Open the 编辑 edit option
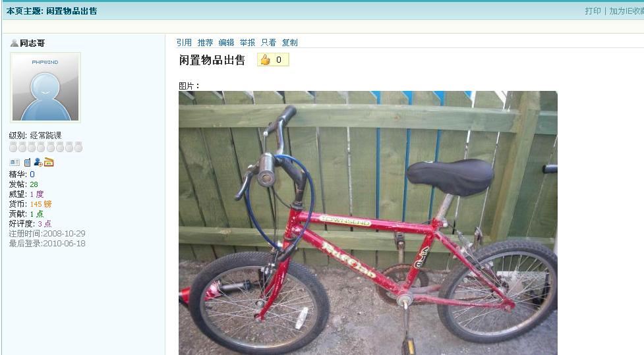The height and width of the screenshot is (355, 644). (226, 42)
